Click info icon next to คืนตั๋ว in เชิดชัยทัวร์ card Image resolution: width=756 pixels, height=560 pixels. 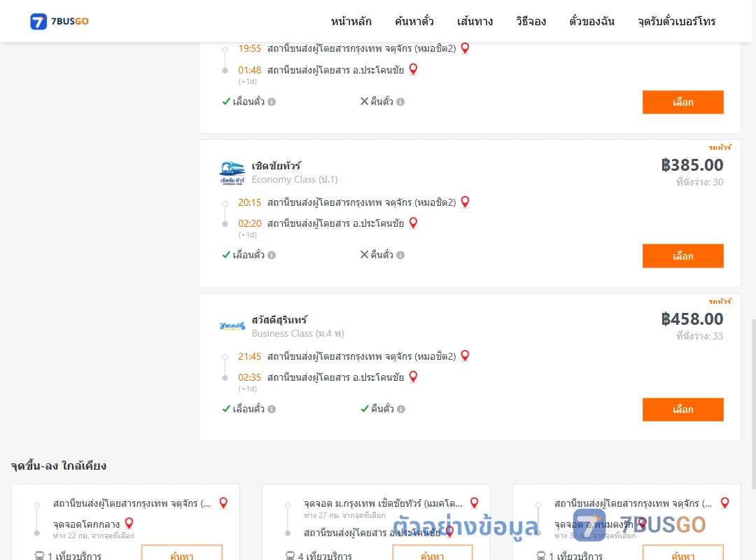tap(400, 255)
